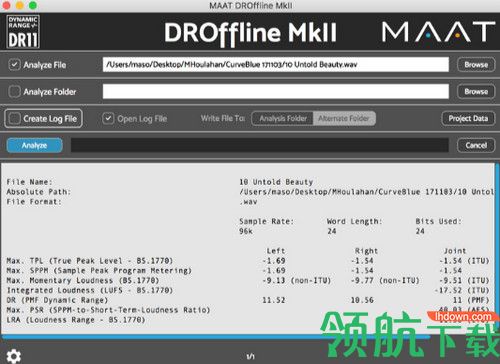Click the 'Max. PSR' row label
This screenshot has width=500, height=364.
[x=108, y=310]
